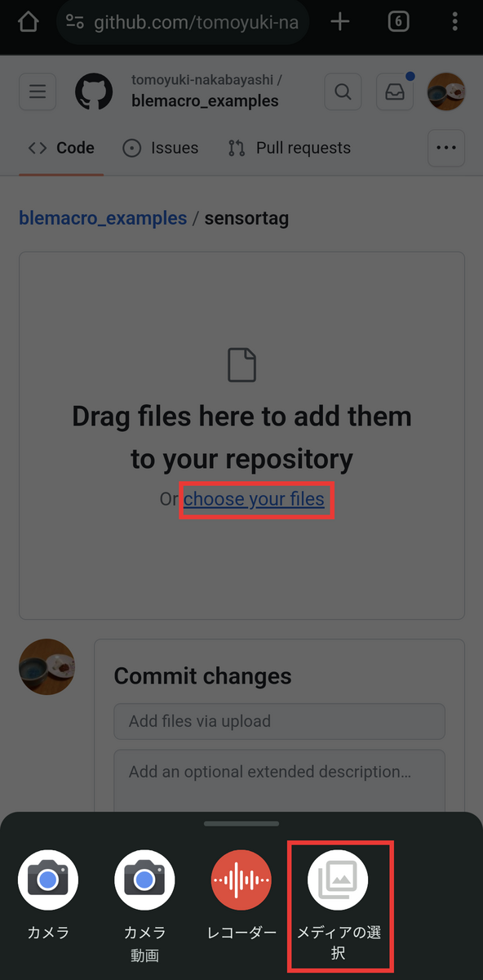Choose the メディアの選択 media picker option

click(x=338, y=906)
